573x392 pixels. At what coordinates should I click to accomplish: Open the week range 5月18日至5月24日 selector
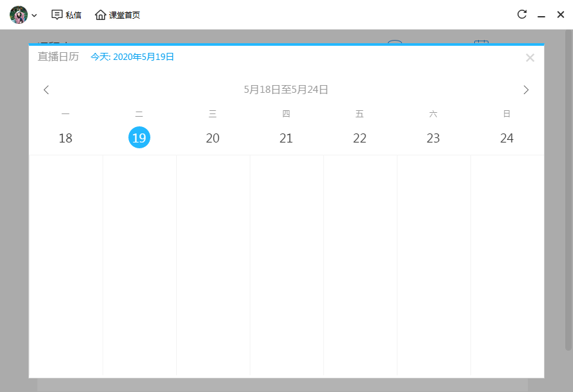tap(286, 90)
